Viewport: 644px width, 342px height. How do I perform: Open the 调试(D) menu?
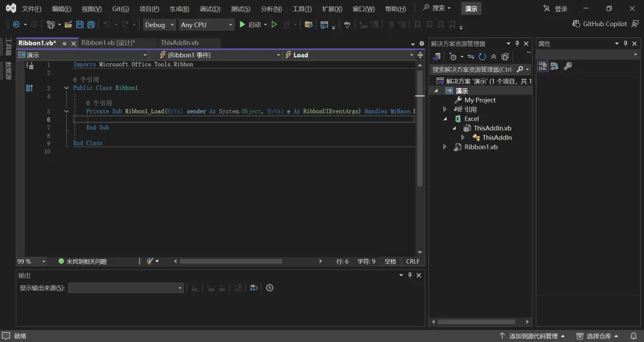click(x=210, y=9)
